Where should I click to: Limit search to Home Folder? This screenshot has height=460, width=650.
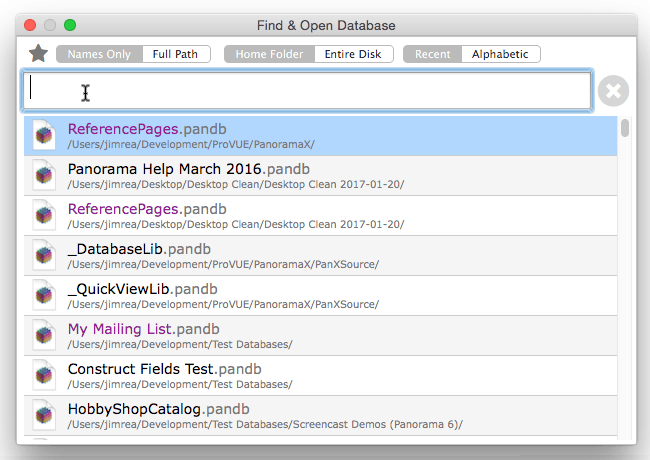[x=269, y=54]
